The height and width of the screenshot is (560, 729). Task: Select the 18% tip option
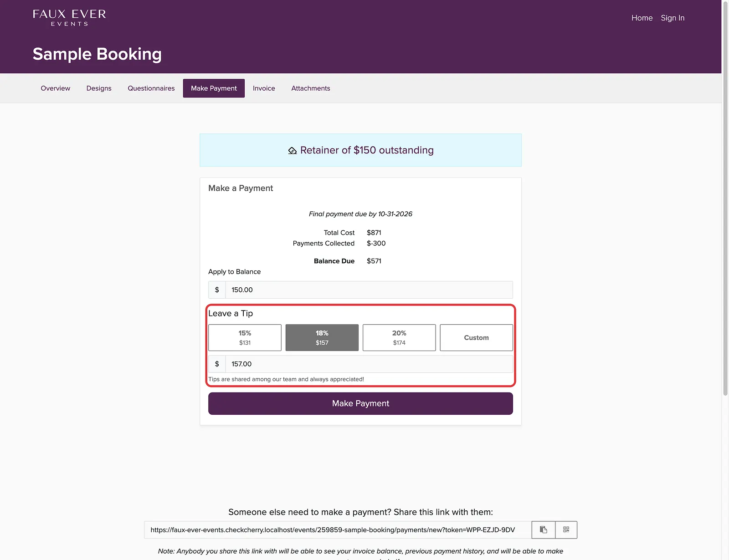point(322,337)
